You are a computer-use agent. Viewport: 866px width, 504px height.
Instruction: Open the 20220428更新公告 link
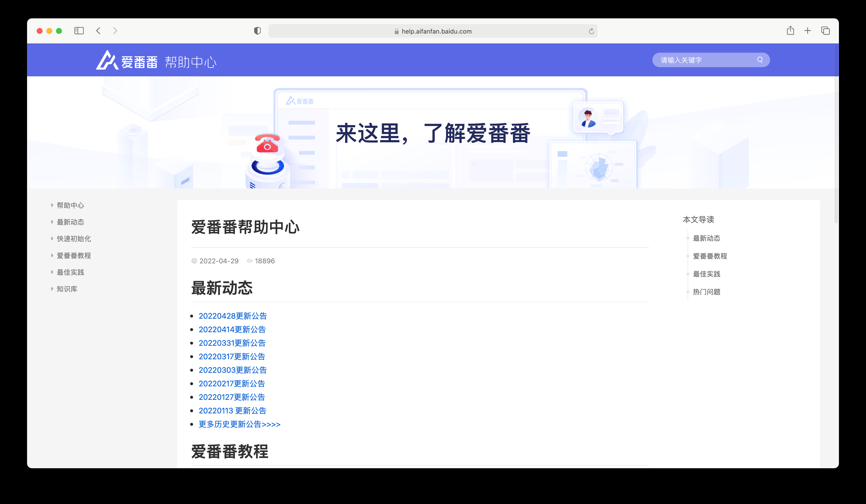click(x=233, y=316)
